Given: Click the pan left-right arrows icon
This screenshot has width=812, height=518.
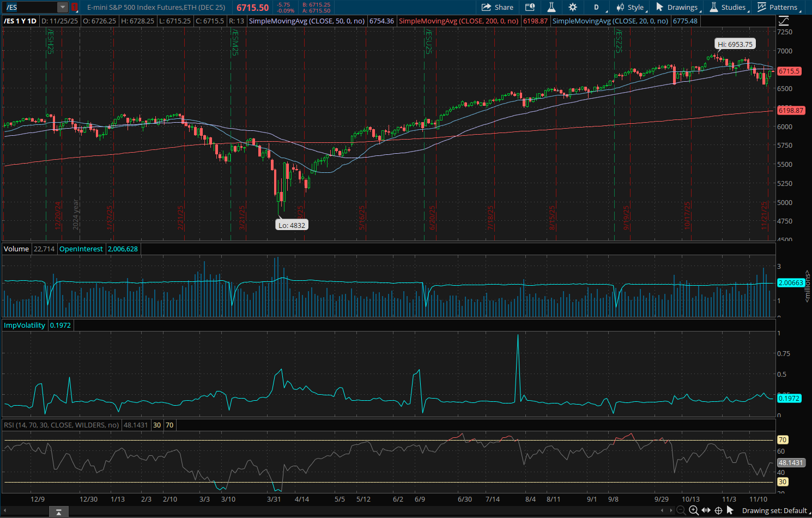Looking at the screenshot, I should pyautogui.click(x=706, y=510).
